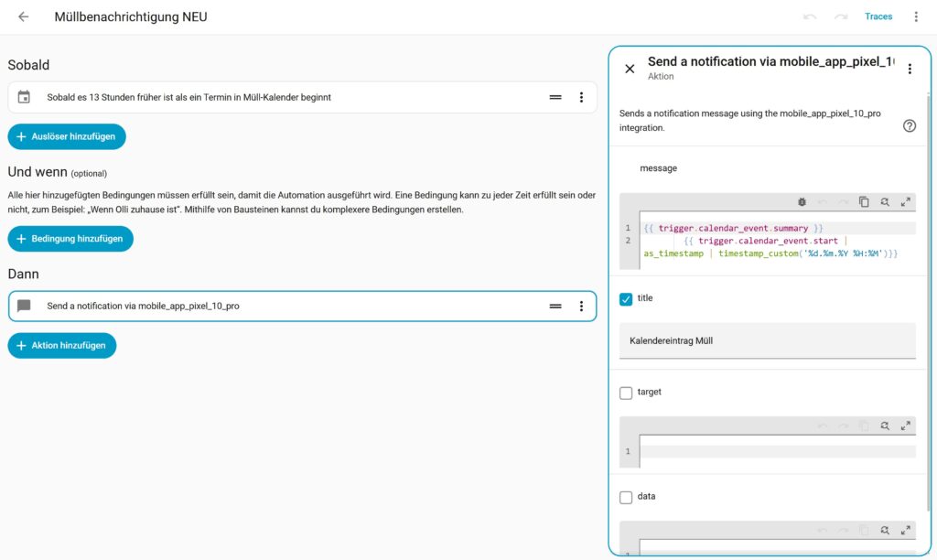
Task: Enable the data checkbox
Action: [626, 497]
